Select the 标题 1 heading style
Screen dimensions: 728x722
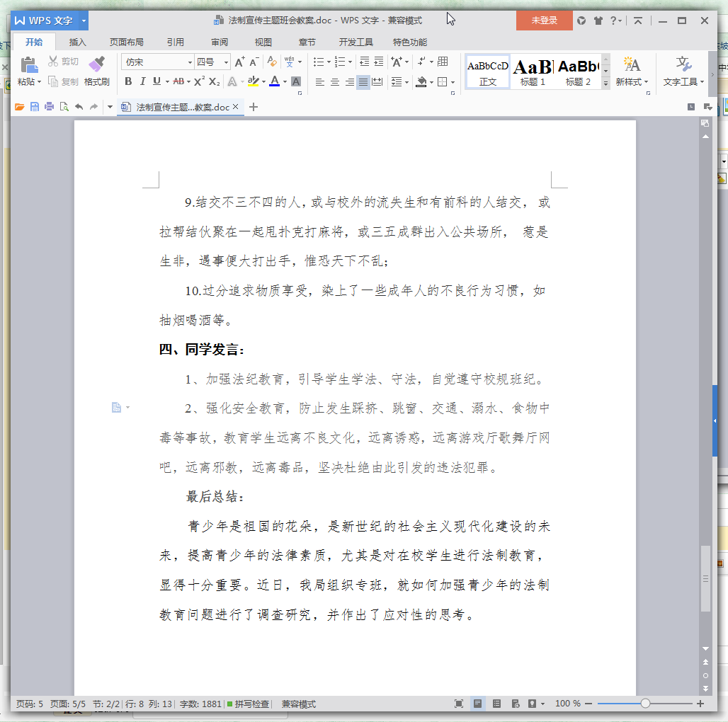533,71
